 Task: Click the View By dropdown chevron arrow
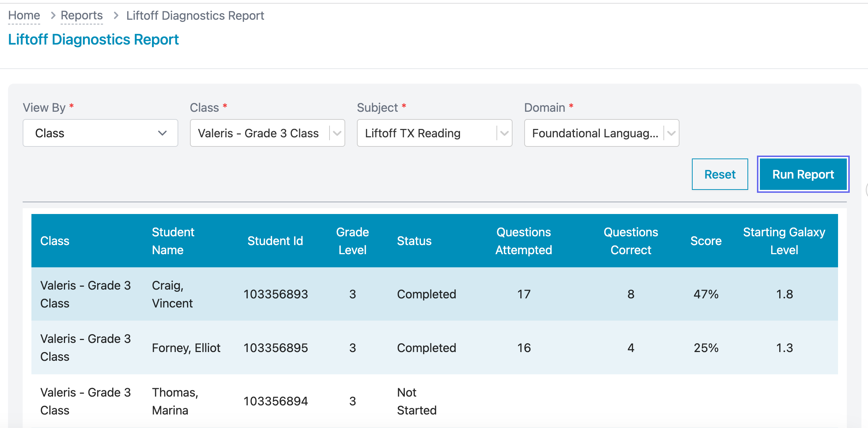pos(162,133)
